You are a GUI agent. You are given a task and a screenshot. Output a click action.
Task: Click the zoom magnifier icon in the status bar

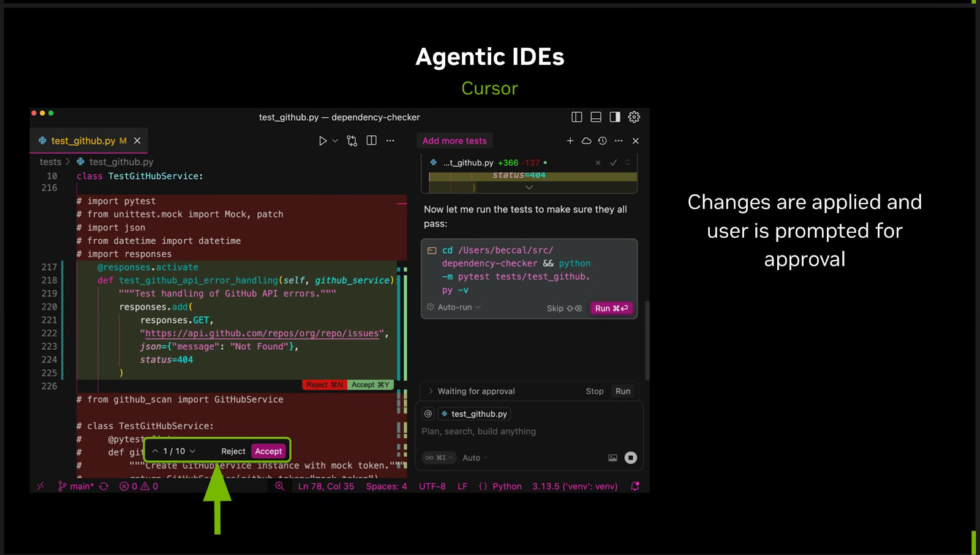280,486
